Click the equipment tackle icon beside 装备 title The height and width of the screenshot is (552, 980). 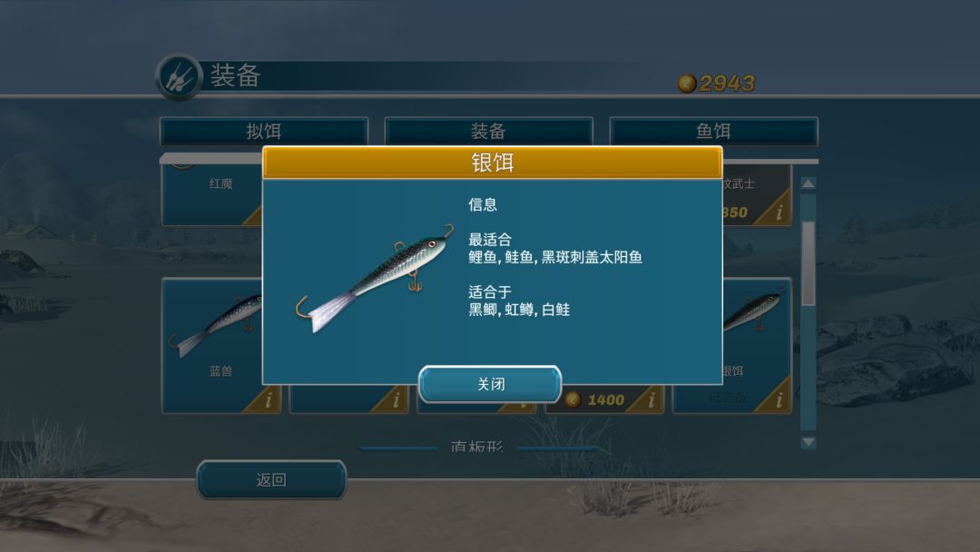pyautogui.click(x=180, y=77)
